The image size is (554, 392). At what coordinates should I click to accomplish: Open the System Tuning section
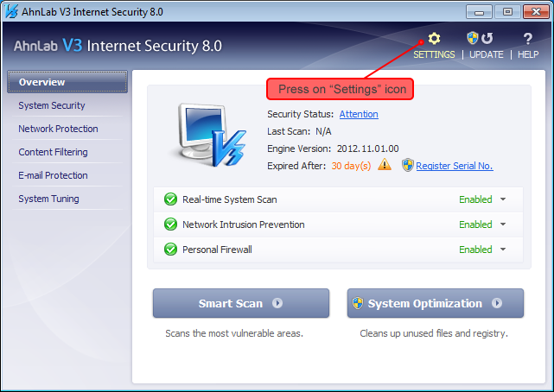48,199
